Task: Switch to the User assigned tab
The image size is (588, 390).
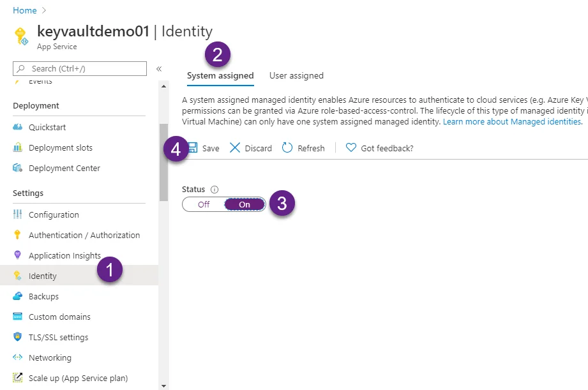Action: 296,76
